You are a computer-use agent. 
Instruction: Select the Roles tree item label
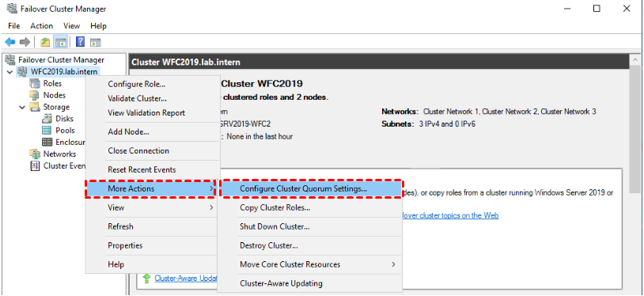(52, 83)
